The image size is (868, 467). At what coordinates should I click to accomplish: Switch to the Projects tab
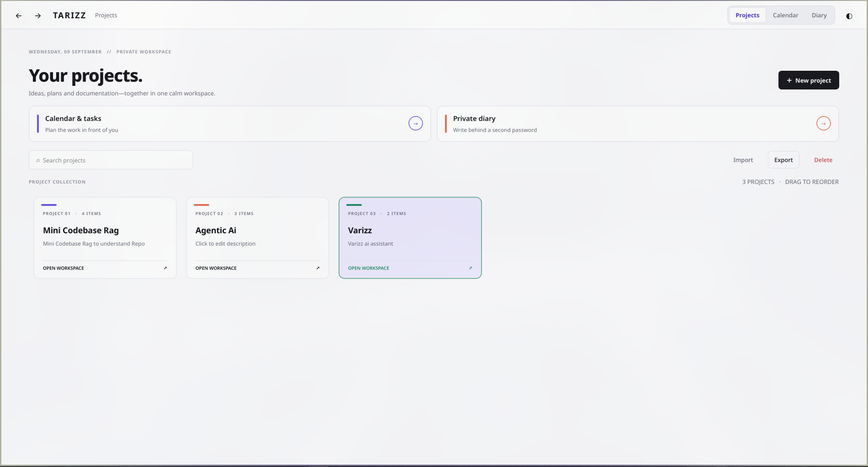pyautogui.click(x=747, y=15)
